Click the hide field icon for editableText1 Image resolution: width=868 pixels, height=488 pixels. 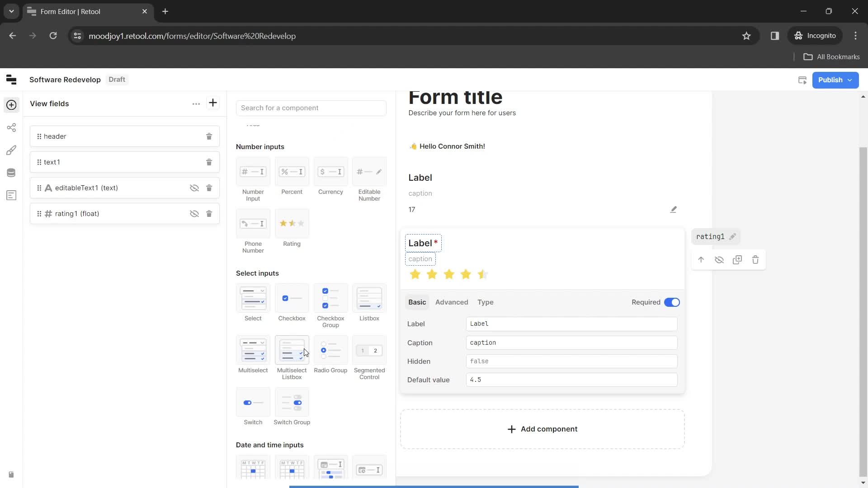click(x=194, y=188)
